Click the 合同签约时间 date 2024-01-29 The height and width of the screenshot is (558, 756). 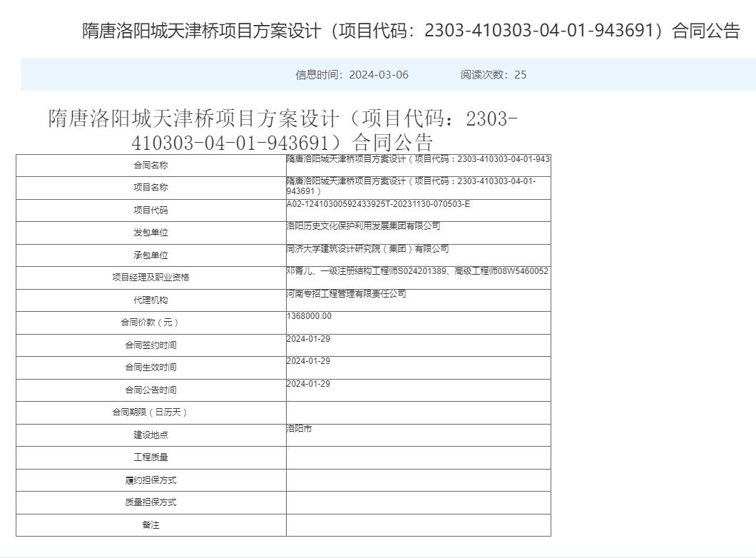click(309, 338)
